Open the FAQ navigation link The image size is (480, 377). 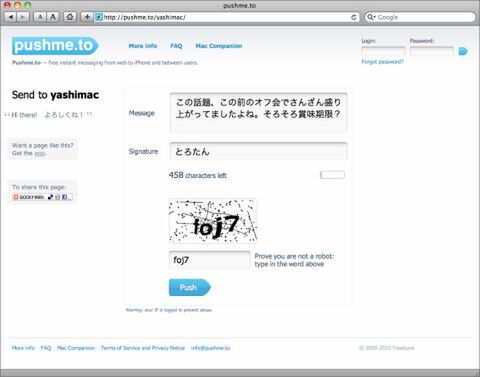tap(176, 46)
